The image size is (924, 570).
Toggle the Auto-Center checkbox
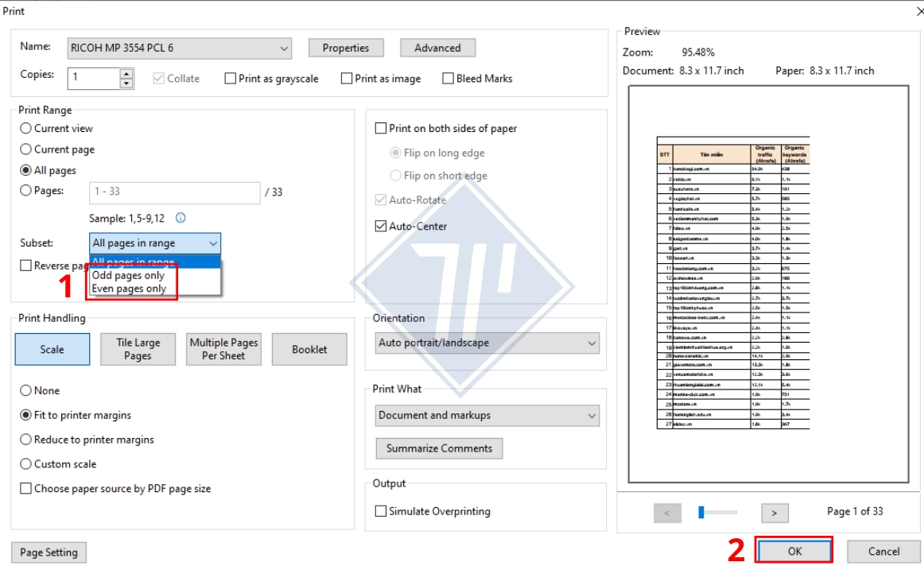[x=381, y=227]
